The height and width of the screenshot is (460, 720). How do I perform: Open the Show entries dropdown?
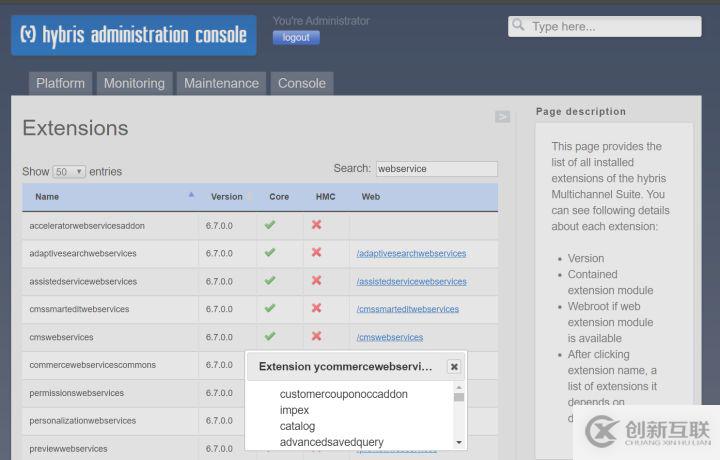(x=69, y=172)
